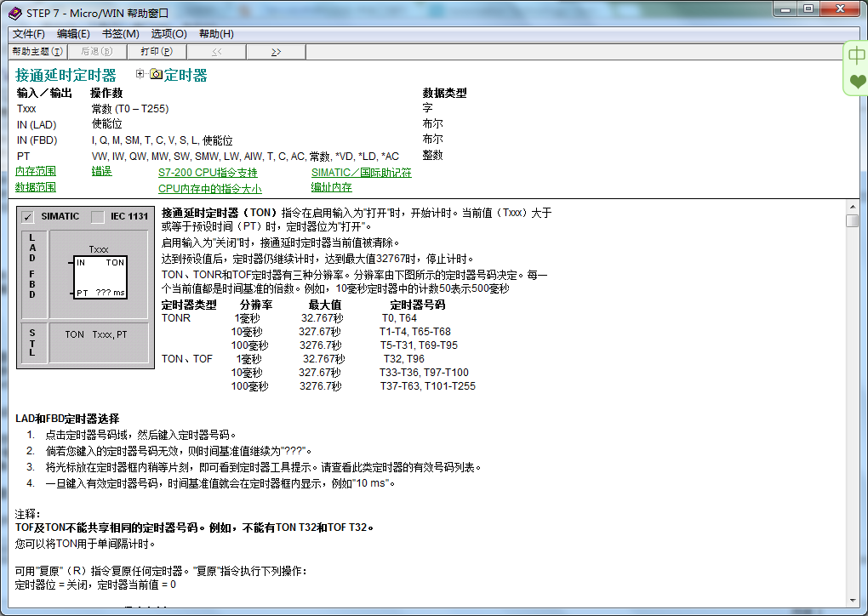
Task: Enable the IEC 1131 checkbox
Action: (x=97, y=217)
